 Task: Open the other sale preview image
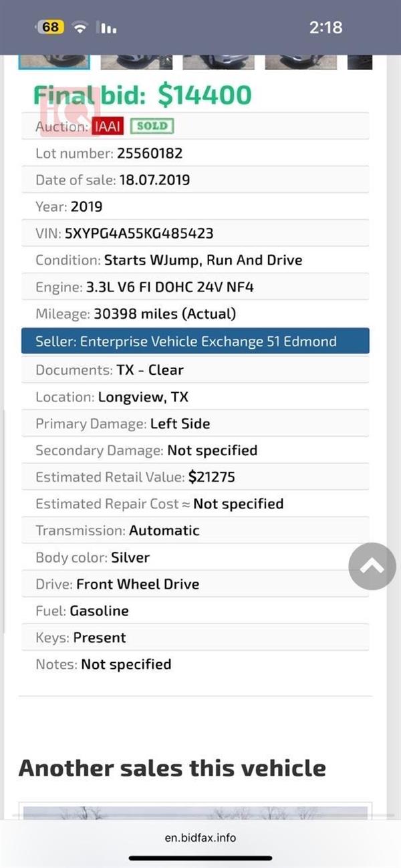coord(195,812)
